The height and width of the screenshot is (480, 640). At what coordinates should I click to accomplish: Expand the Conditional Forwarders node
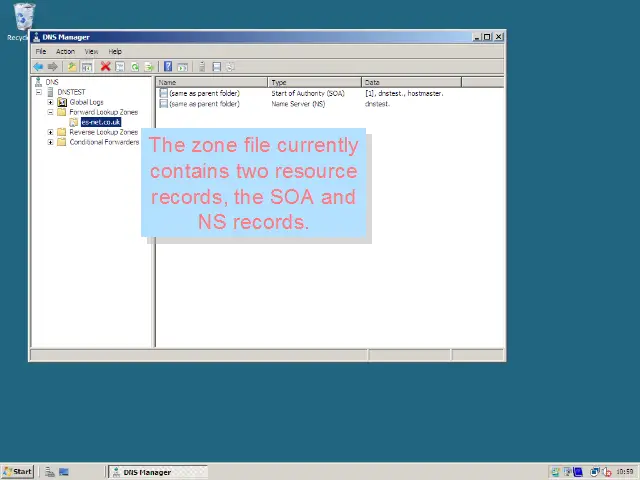click(50, 142)
